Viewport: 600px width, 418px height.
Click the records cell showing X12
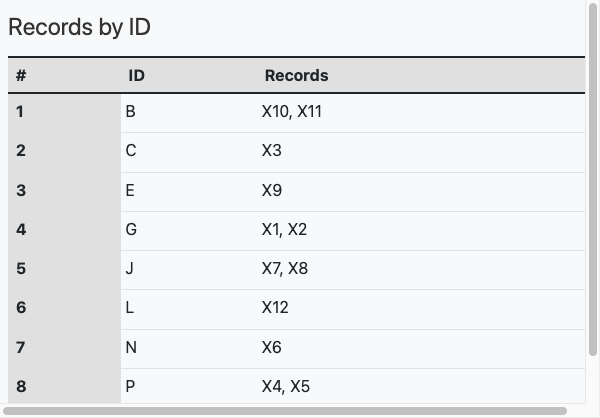(x=275, y=308)
